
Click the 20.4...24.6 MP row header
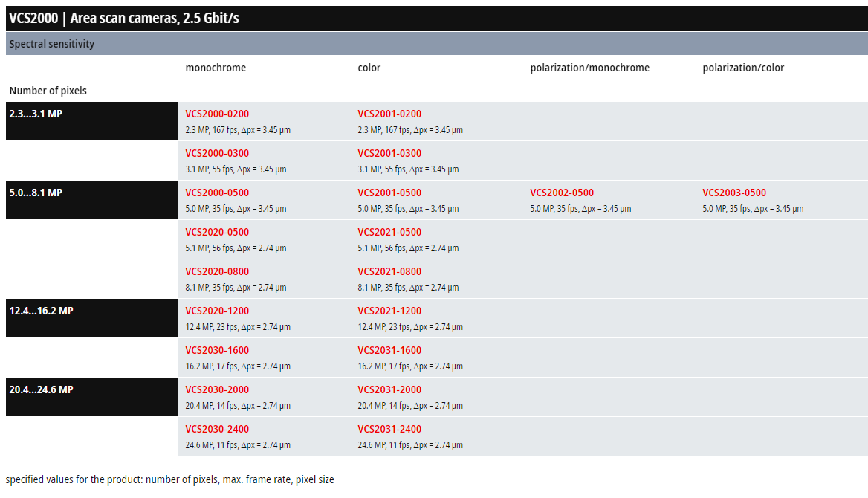coord(41,390)
